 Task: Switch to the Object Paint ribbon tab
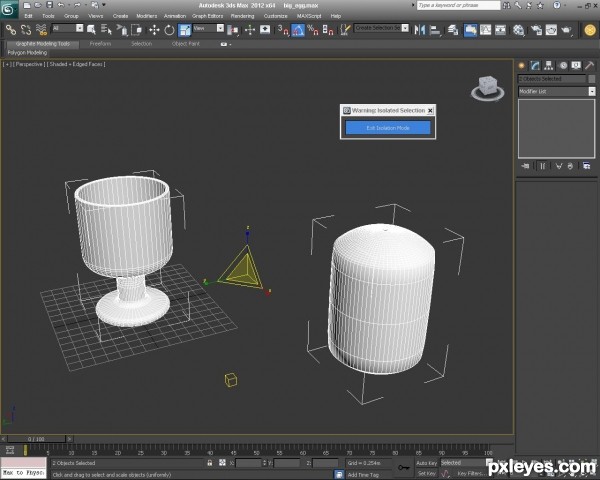click(x=186, y=44)
